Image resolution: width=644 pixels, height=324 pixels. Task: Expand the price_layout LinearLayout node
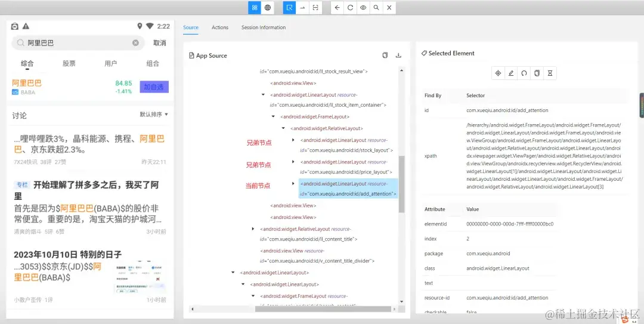click(293, 162)
